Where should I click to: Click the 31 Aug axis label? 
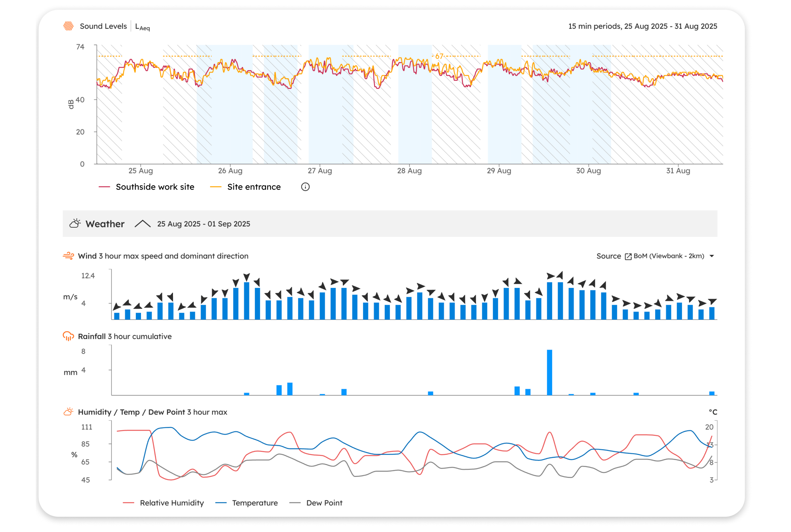pyautogui.click(x=678, y=171)
